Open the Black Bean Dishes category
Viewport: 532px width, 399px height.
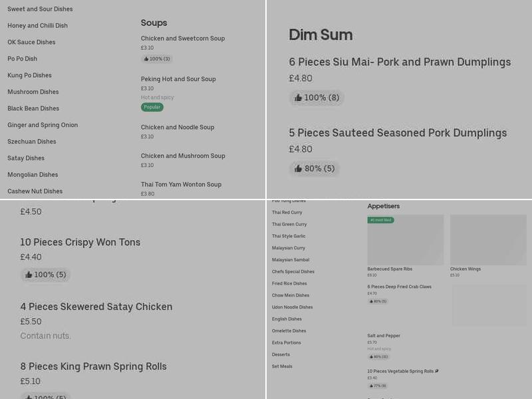(x=33, y=108)
